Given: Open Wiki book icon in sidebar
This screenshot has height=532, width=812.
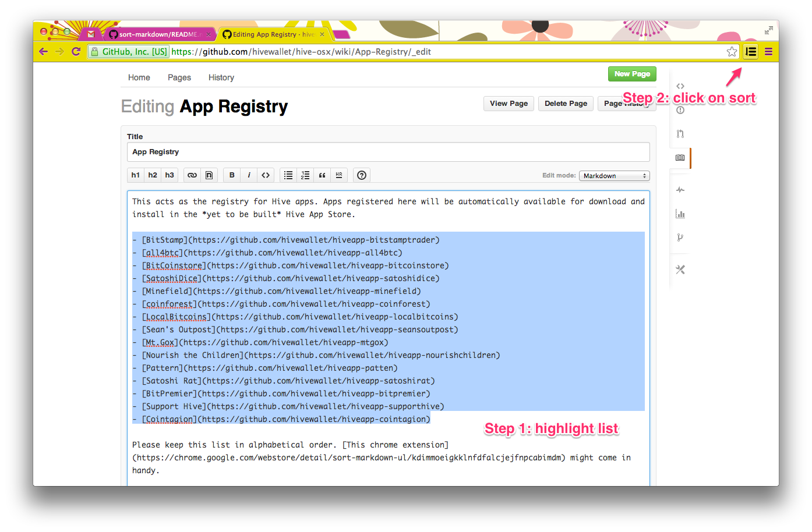Looking at the screenshot, I should point(680,158).
